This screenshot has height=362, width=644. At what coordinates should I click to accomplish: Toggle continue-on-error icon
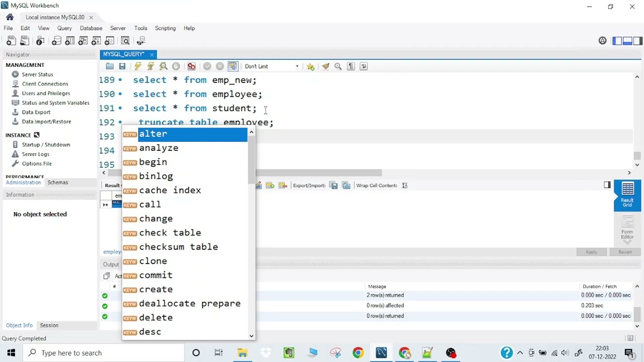(191, 66)
